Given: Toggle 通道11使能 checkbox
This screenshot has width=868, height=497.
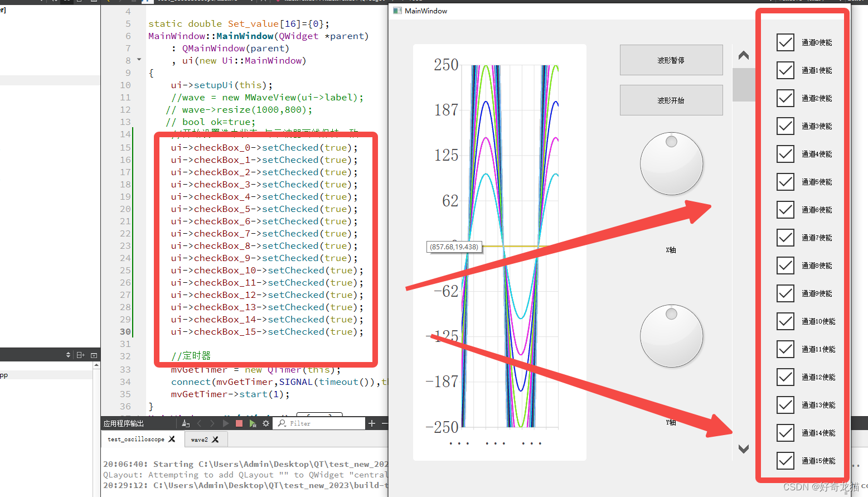Looking at the screenshot, I should pos(785,349).
